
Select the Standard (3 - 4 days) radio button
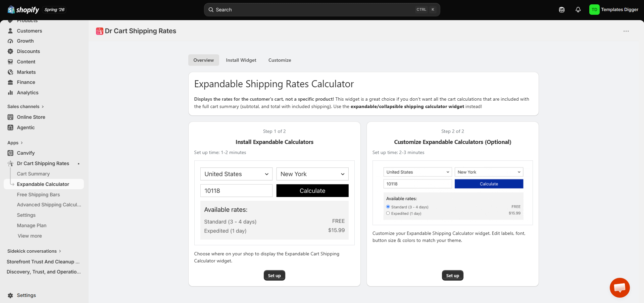[x=388, y=207]
